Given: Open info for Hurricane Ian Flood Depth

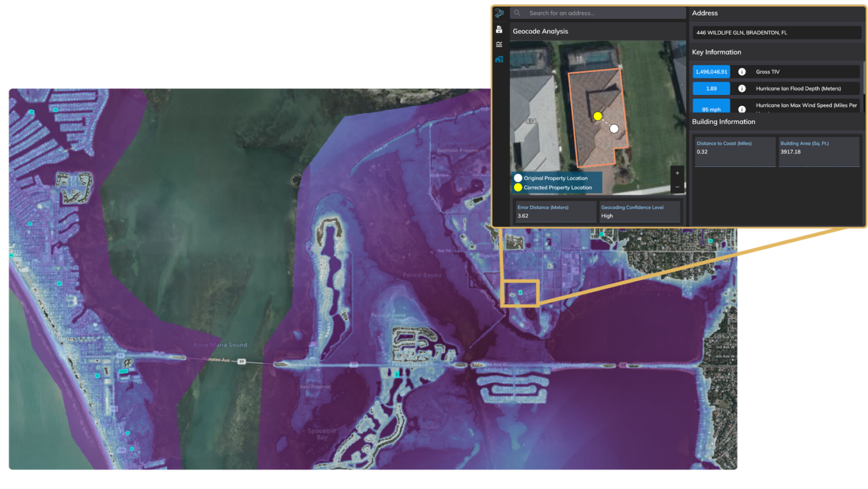Looking at the screenshot, I should 742,88.
